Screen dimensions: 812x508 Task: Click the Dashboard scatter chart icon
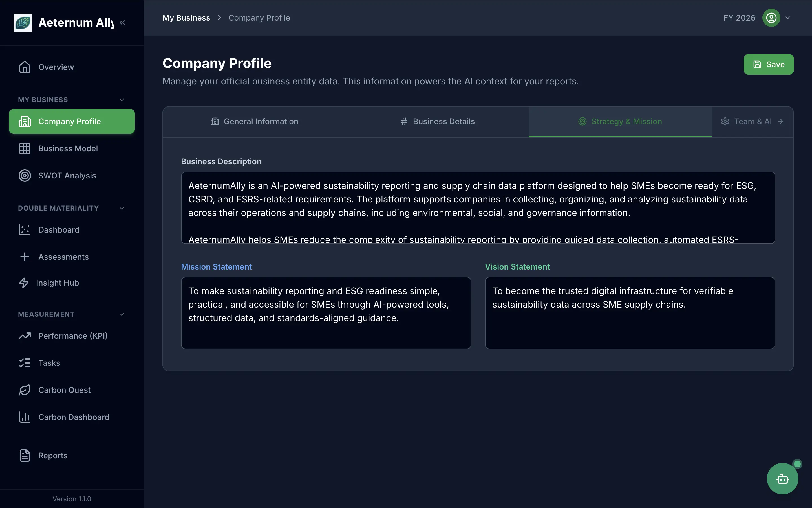[x=25, y=230]
